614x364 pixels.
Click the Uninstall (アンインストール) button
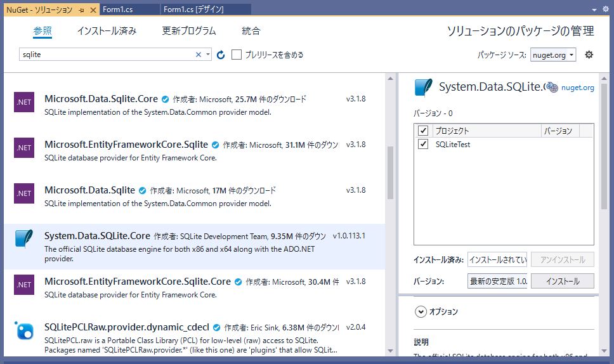563,259
